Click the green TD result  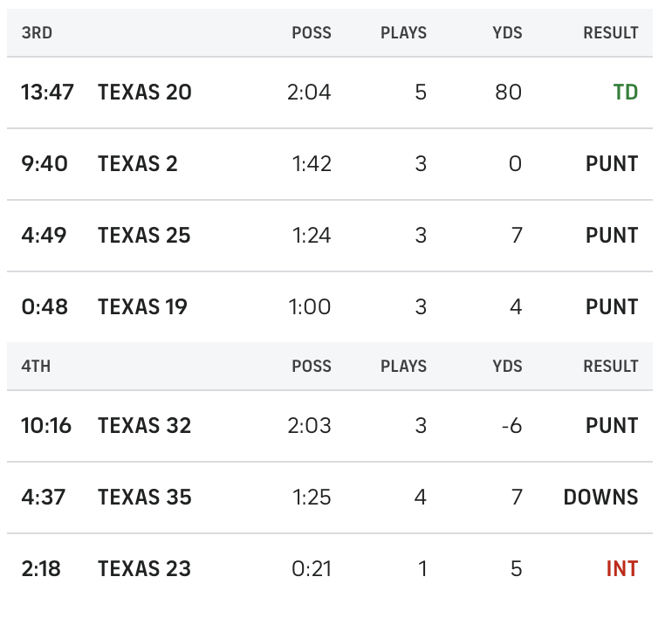pyautogui.click(x=625, y=93)
